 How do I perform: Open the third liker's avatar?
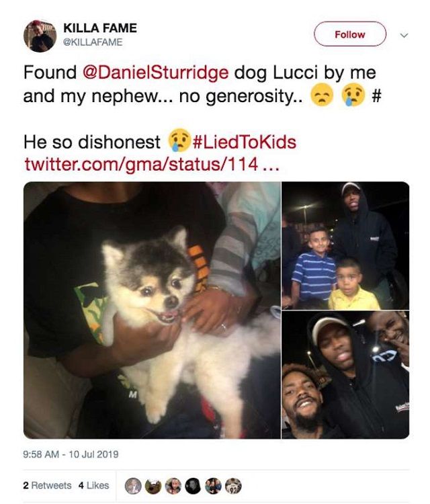click(173, 486)
